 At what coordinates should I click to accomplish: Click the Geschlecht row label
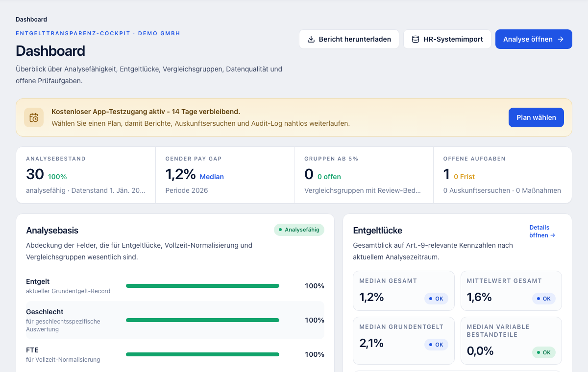pos(45,312)
